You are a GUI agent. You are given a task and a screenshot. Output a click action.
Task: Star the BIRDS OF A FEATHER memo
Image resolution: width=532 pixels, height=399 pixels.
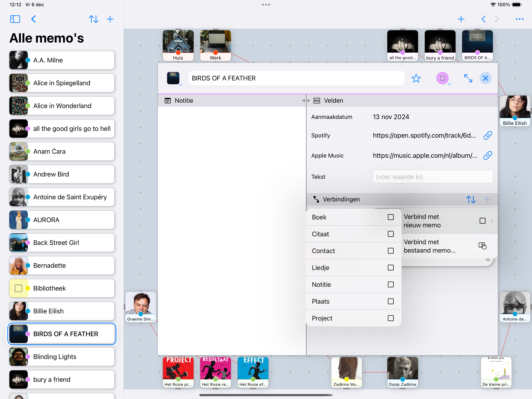(x=416, y=78)
